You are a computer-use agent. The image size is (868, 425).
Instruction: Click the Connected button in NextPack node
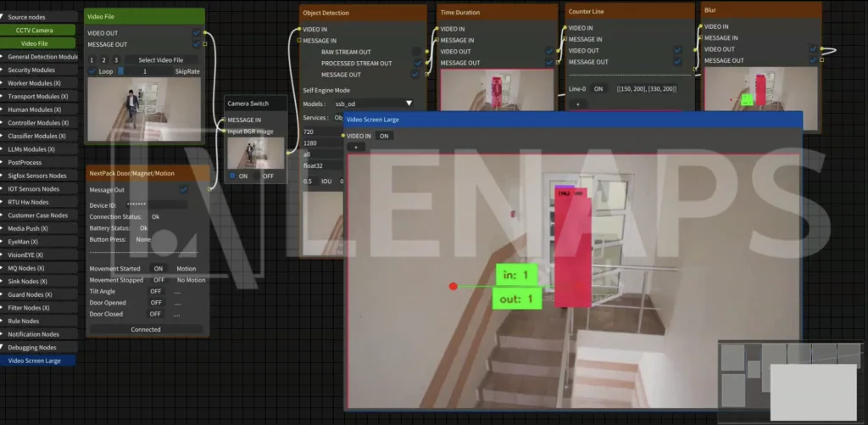(x=146, y=329)
